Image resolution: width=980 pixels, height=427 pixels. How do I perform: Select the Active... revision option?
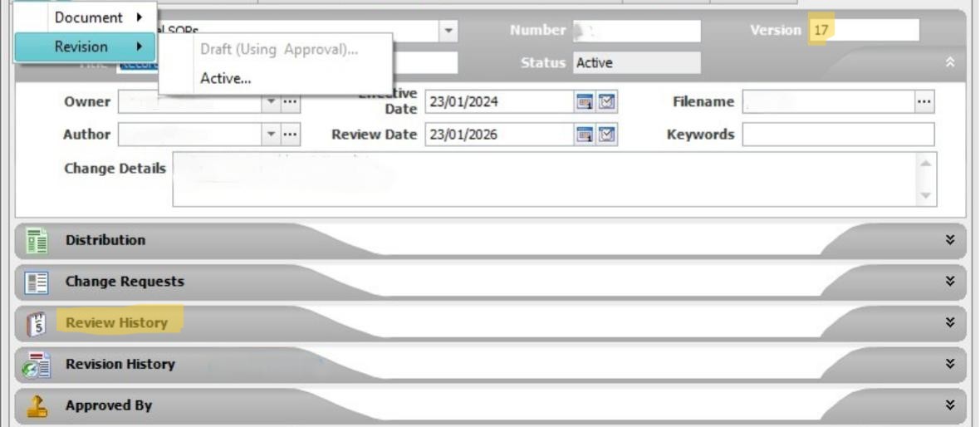226,78
